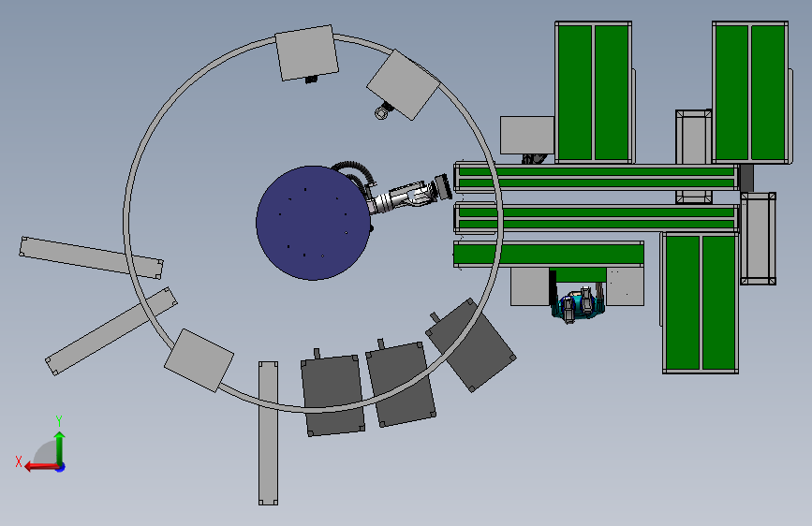This screenshot has width=812, height=526.
Task: Select the leftmost dark gray pallet
Action: [333, 396]
